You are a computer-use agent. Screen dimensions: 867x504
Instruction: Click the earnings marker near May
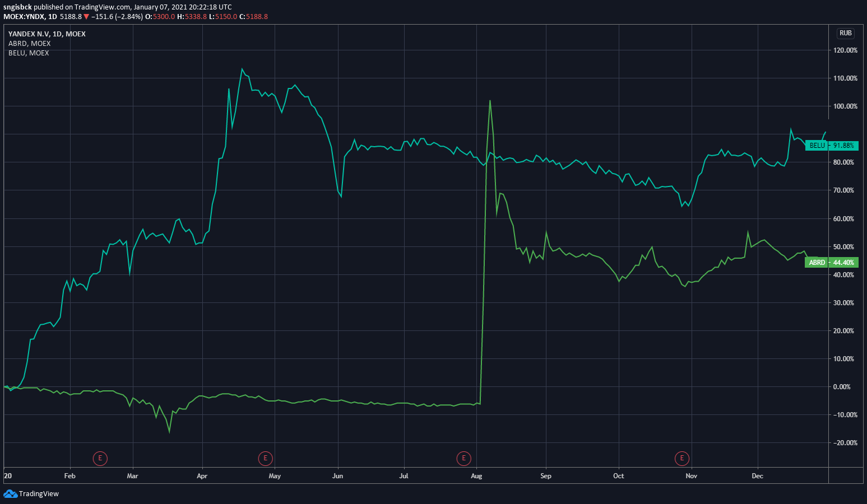[x=265, y=459]
